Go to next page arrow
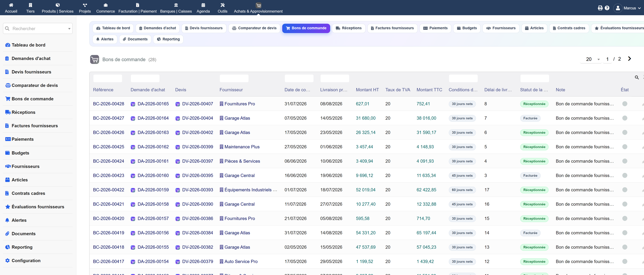The width and height of the screenshot is (644, 275). pyautogui.click(x=629, y=59)
